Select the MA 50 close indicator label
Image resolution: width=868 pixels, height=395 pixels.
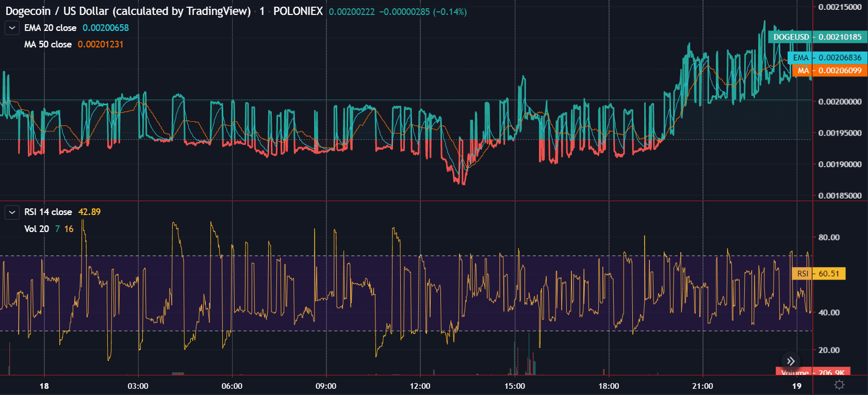(48, 44)
